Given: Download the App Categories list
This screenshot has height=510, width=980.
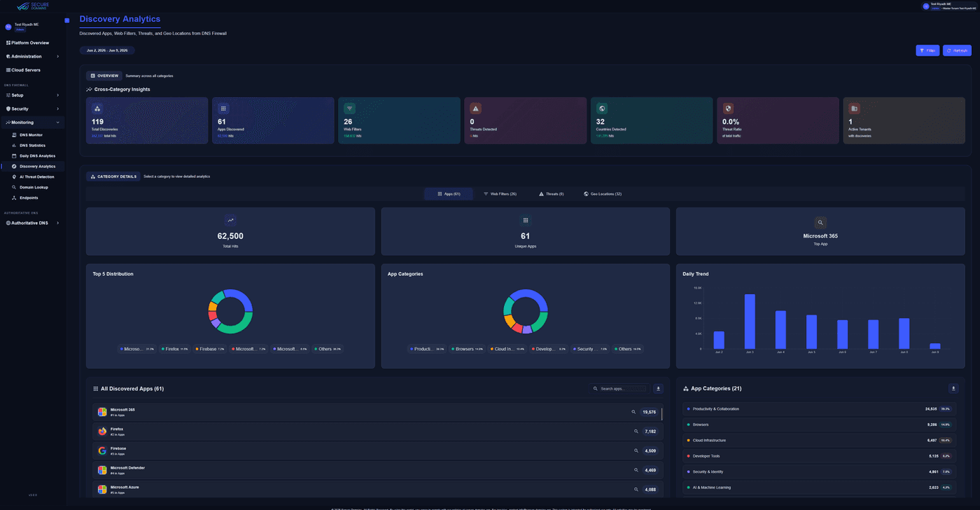Looking at the screenshot, I should pos(953,389).
